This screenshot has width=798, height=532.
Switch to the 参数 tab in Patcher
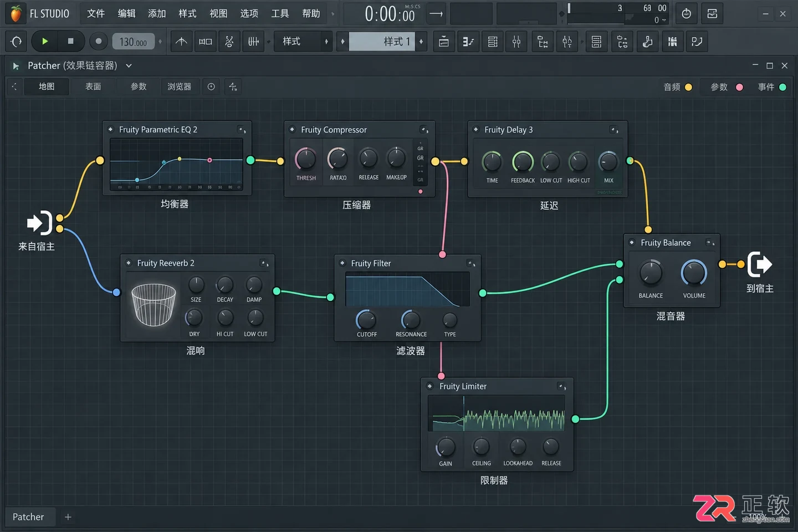[x=139, y=86]
